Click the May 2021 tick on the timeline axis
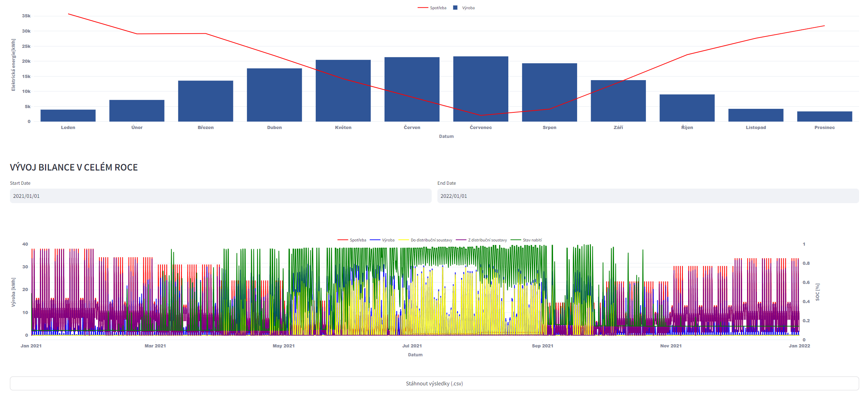 284,346
